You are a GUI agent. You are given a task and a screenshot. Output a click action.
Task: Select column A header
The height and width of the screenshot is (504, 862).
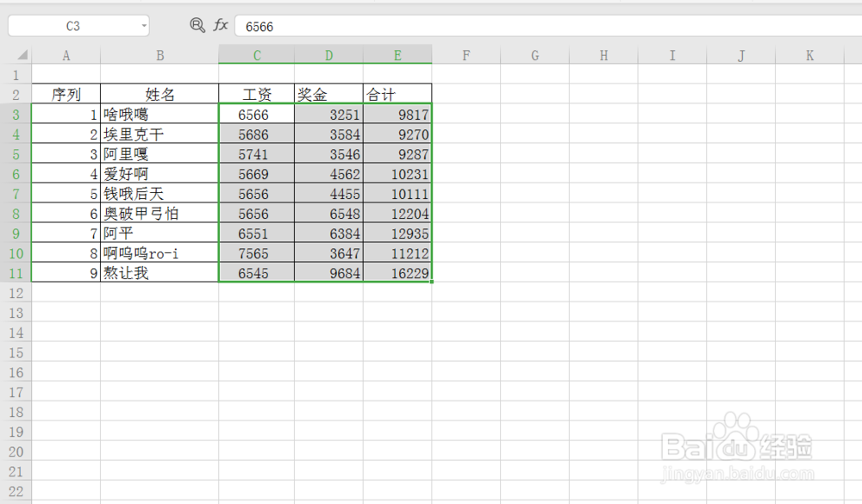[66, 55]
